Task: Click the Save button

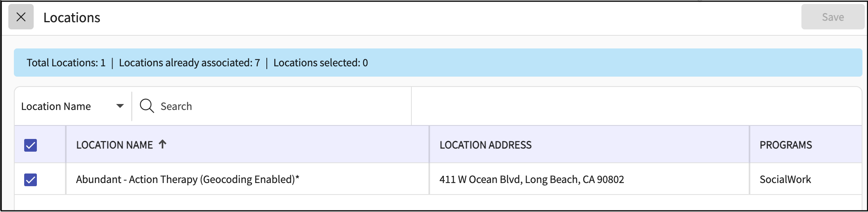Action: 832,17
